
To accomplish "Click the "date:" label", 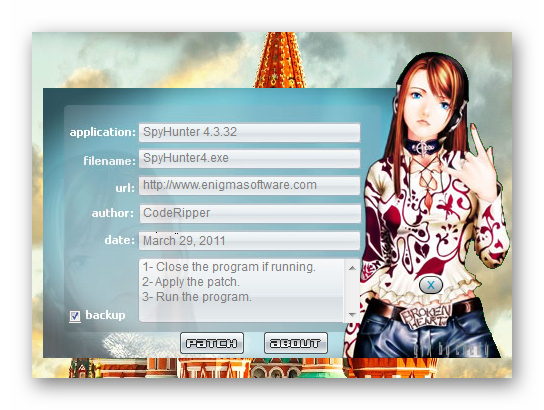I will (119, 240).
